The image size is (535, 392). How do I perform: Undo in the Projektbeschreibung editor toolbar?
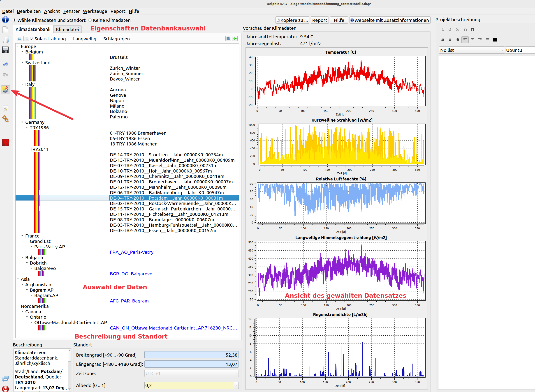pos(443,30)
